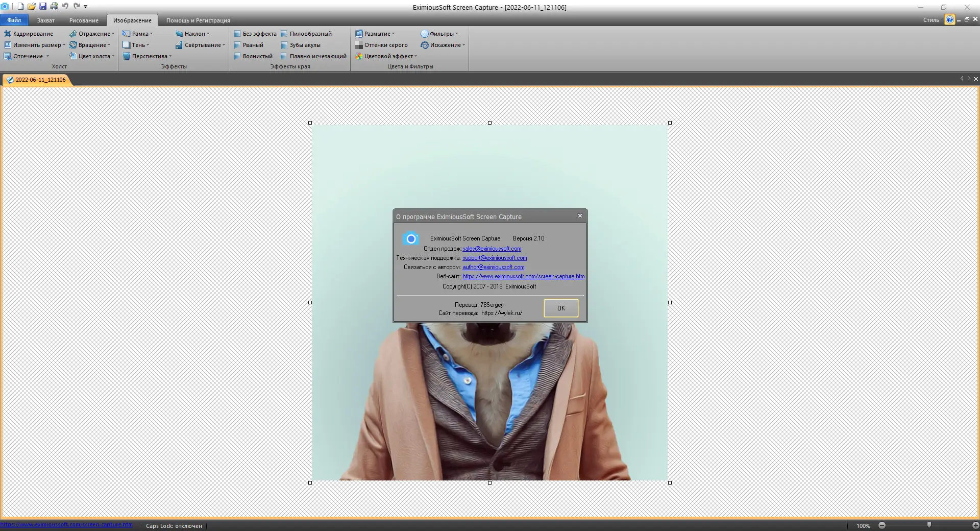Toggle the Без эффекта edge option
The width and height of the screenshot is (980, 531).
pos(256,34)
